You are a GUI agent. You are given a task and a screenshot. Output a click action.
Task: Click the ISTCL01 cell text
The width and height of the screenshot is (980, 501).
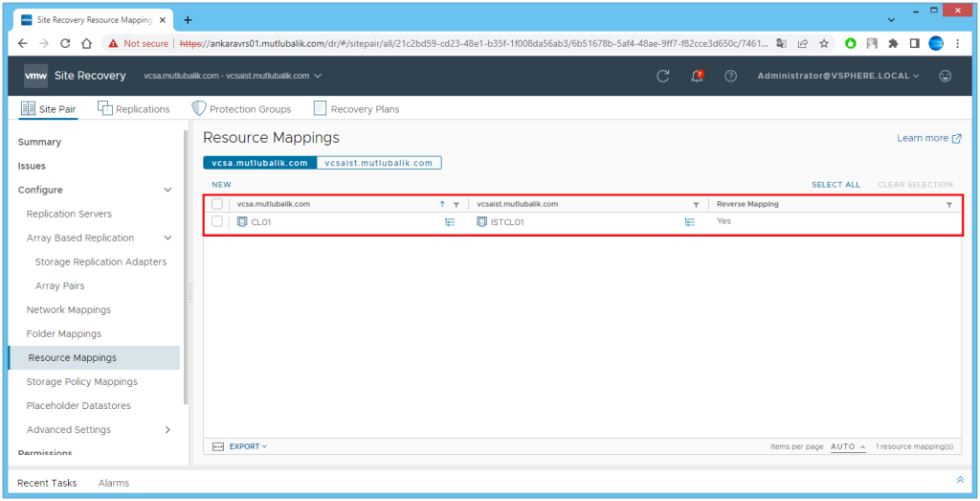click(507, 221)
